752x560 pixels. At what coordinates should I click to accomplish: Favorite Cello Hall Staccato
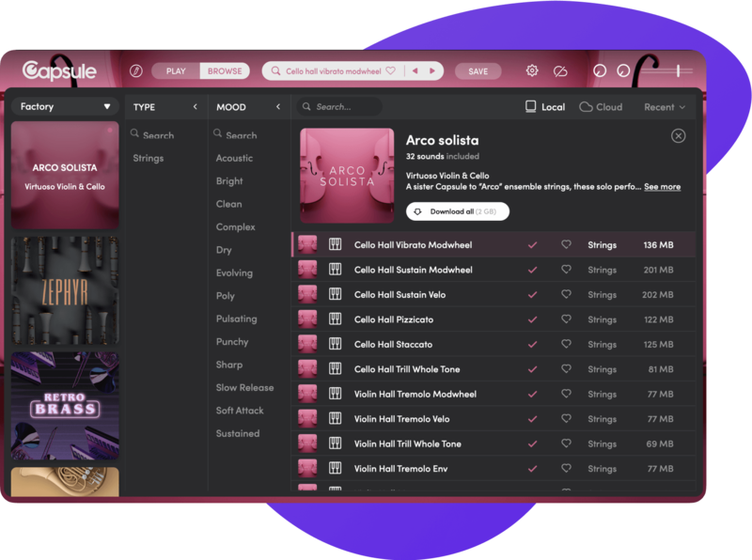(x=567, y=344)
